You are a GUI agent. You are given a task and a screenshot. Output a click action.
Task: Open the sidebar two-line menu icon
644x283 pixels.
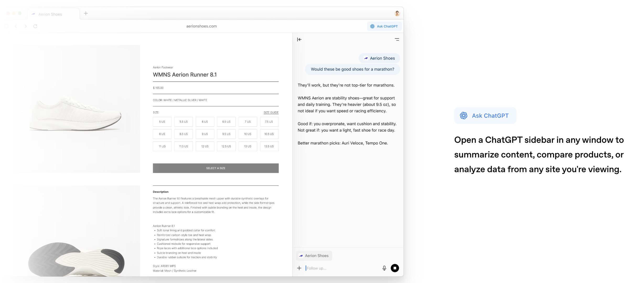(x=397, y=40)
